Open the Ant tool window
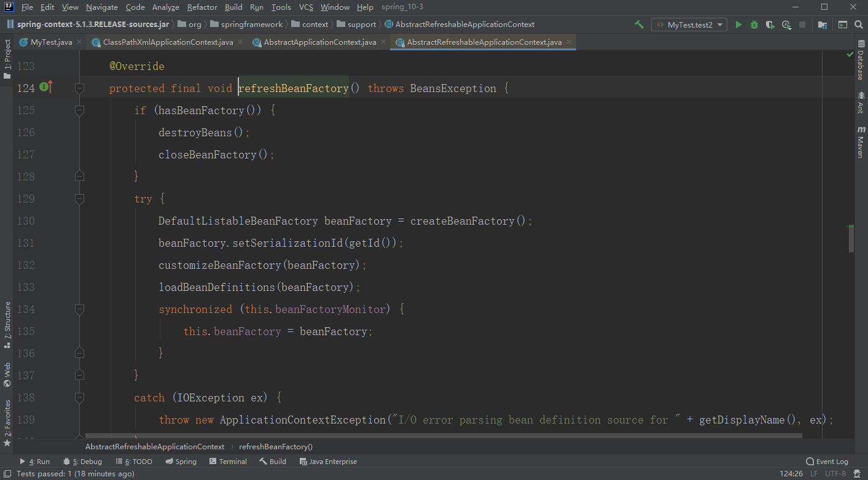868x480 pixels. click(860, 103)
